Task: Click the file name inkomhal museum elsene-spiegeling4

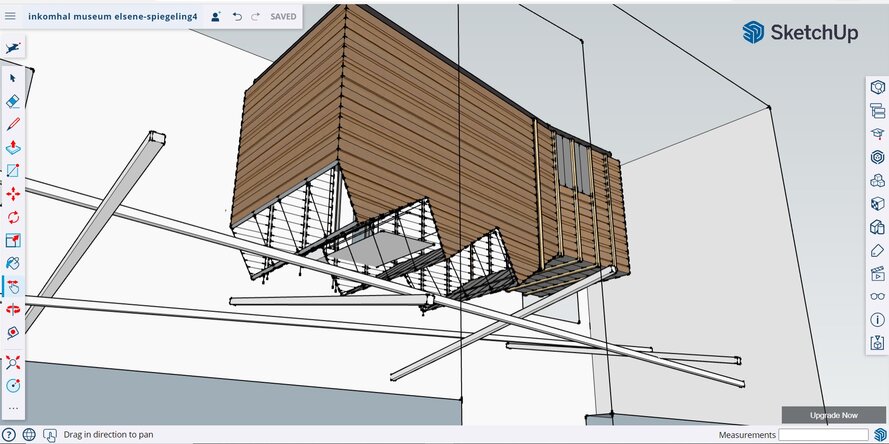Action: (113, 16)
